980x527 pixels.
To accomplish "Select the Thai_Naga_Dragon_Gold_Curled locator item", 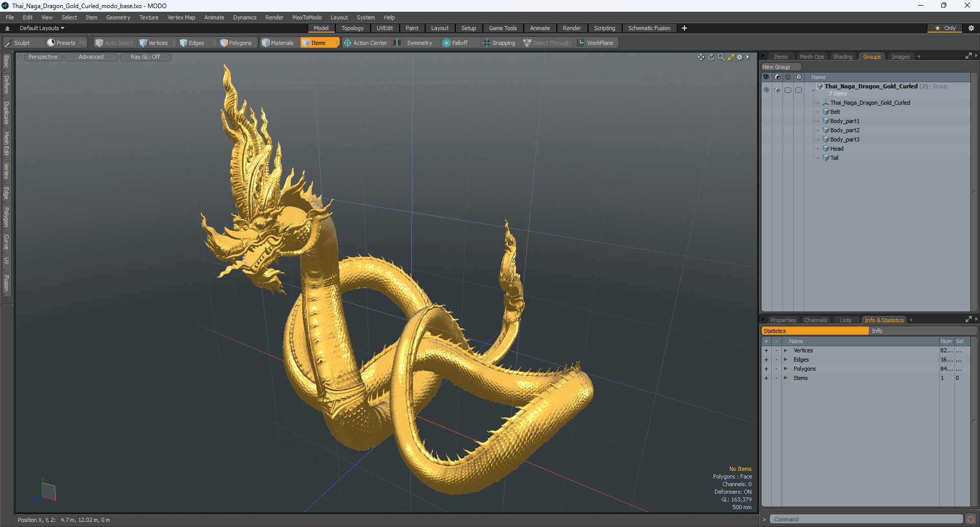I will tap(870, 103).
